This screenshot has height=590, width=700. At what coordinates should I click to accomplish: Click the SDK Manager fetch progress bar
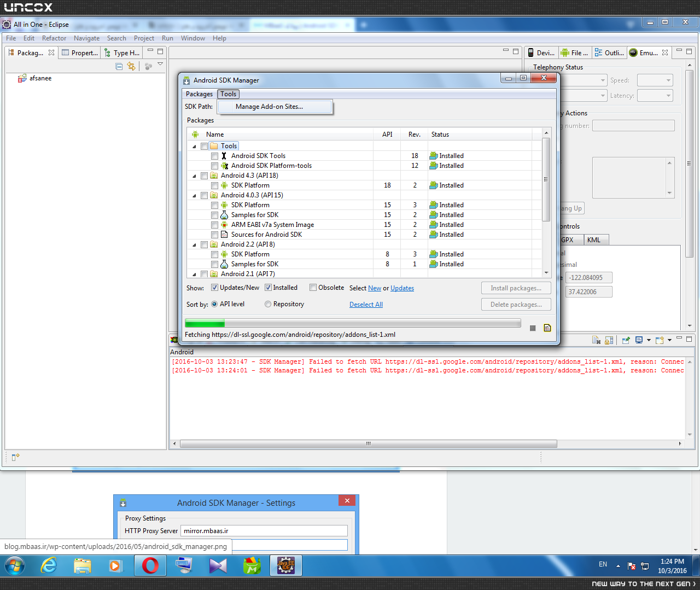coord(353,323)
